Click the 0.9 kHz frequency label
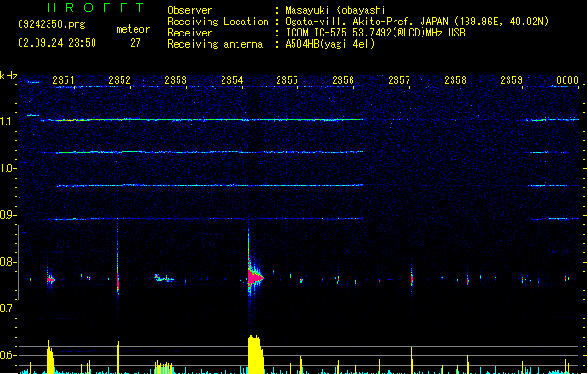Viewport: 588px width, 374px height. click(x=7, y=215)
